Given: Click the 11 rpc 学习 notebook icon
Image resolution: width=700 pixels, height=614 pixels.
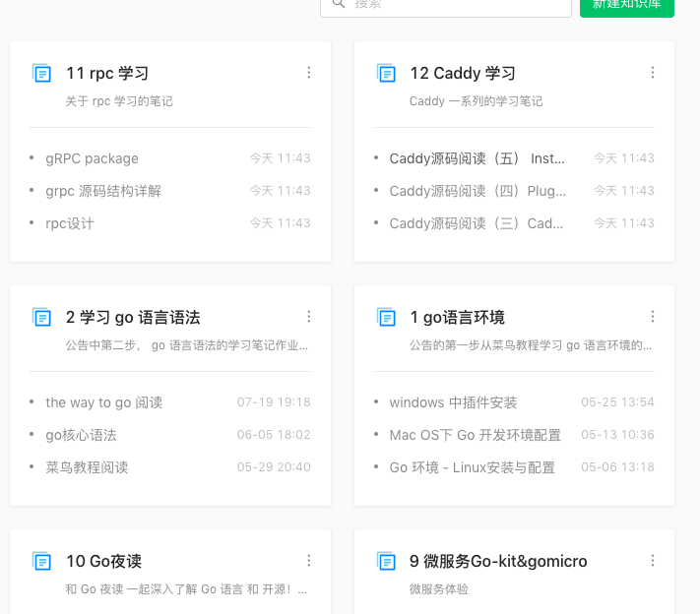Looking at the screenshot, I should tap(42, 73).
